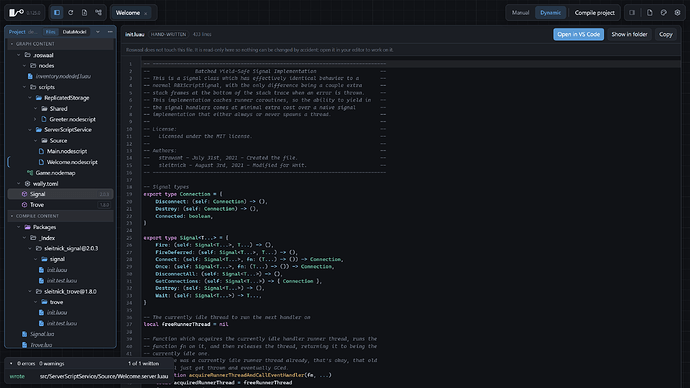Click the 0 errors status entry
Screen dimensions: 690x388
(26, 364)
